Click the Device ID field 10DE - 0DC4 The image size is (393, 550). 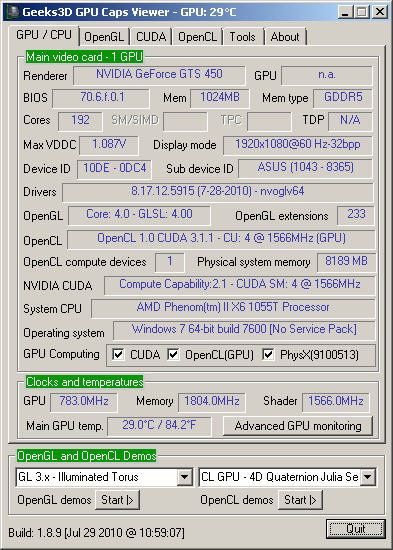115,169
